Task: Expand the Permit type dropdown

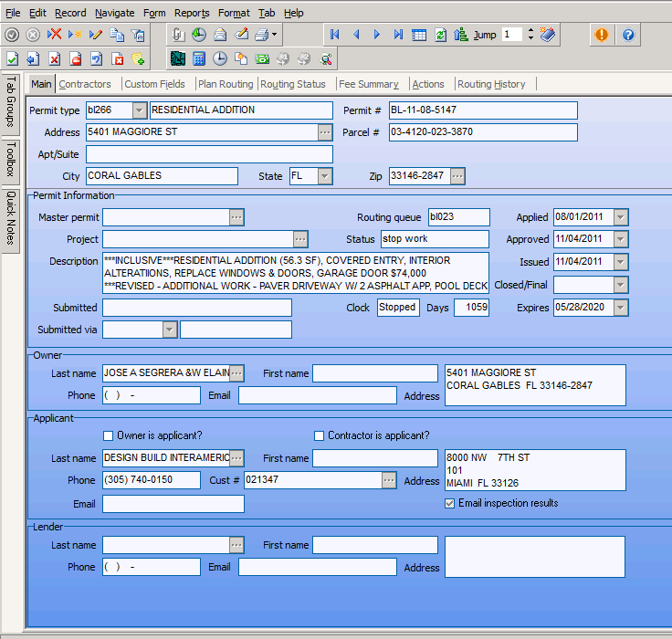Action: (x=140, y=110)
